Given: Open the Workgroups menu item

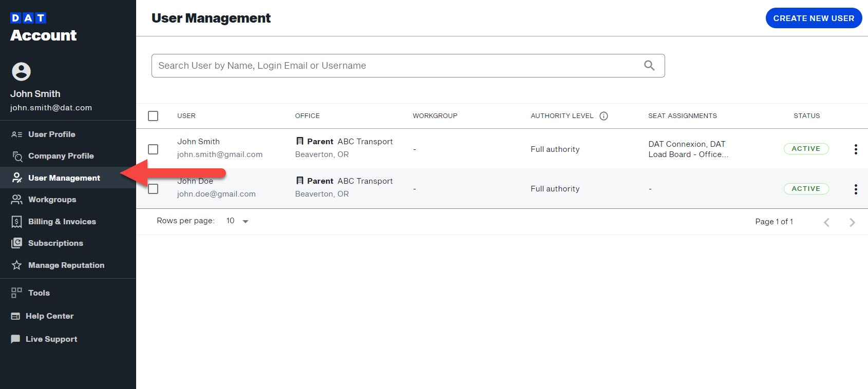Looking at the screenshot, I should pos(52,200).
